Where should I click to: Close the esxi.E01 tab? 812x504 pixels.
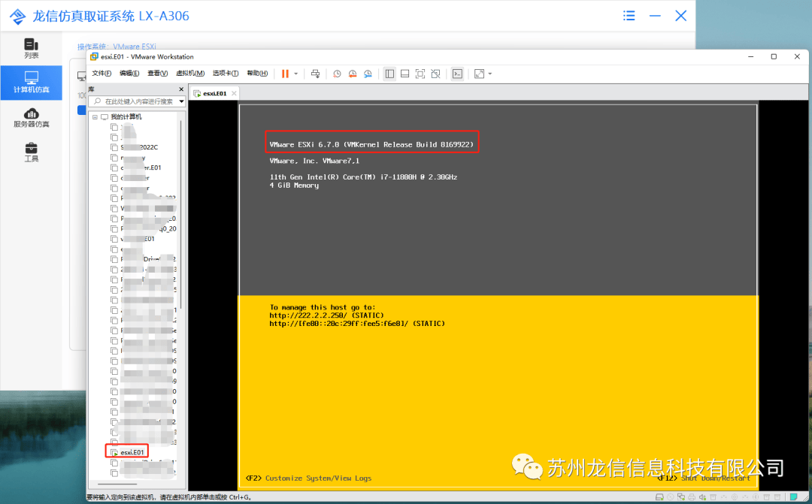pyautogui.click(x=234, y=93)
